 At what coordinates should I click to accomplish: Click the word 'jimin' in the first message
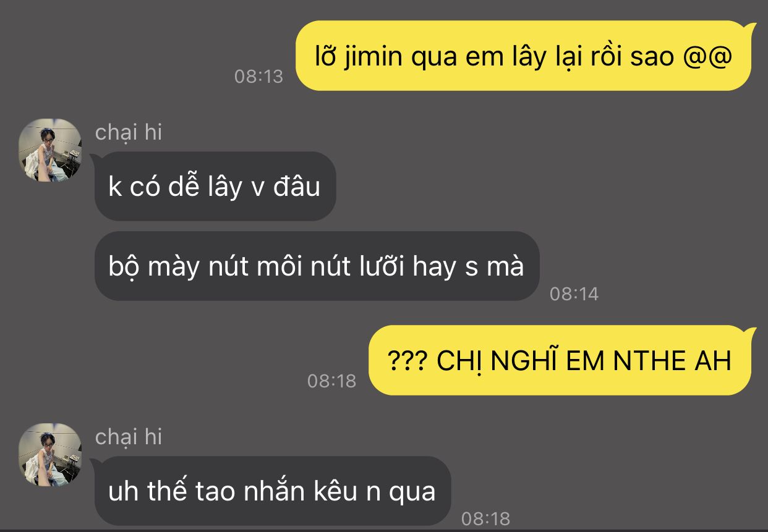coord(367,57)
